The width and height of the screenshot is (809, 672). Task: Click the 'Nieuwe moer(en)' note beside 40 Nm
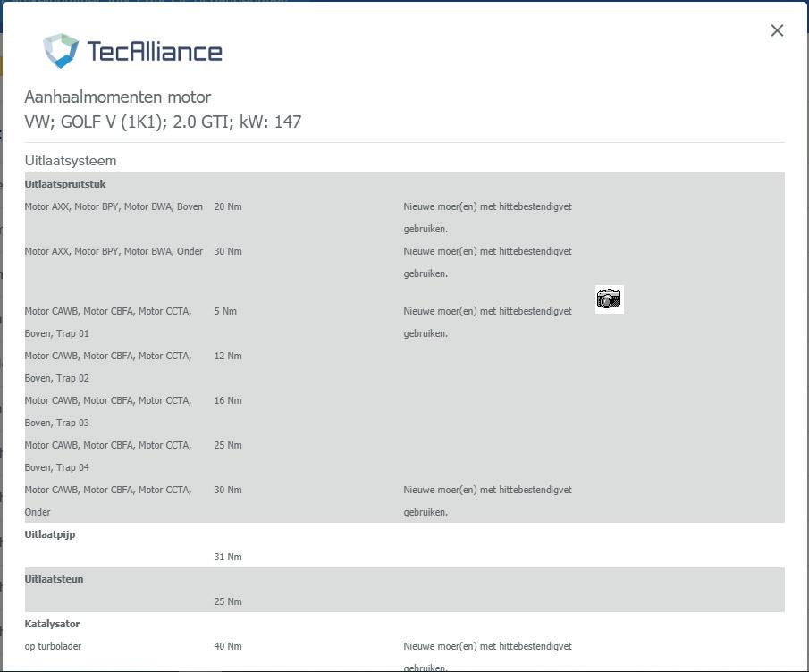point(487,657)
